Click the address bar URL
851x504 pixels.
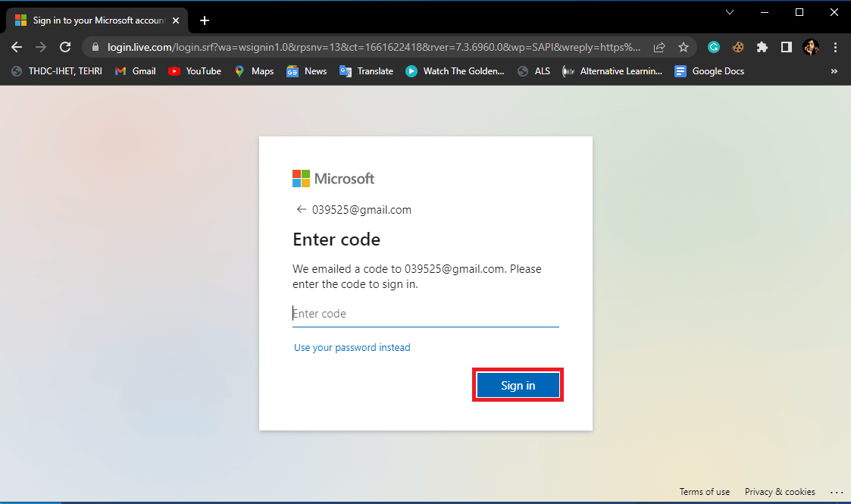tap(374, 47)
